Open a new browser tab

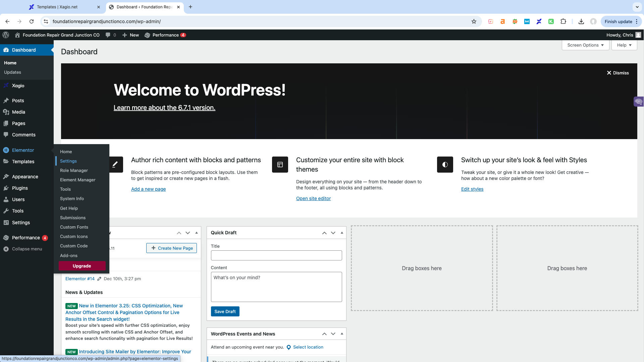coord(191,7)
